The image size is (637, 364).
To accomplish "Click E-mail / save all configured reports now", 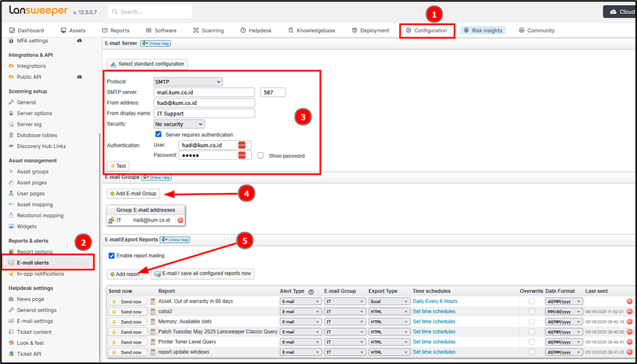I will 203,274.
